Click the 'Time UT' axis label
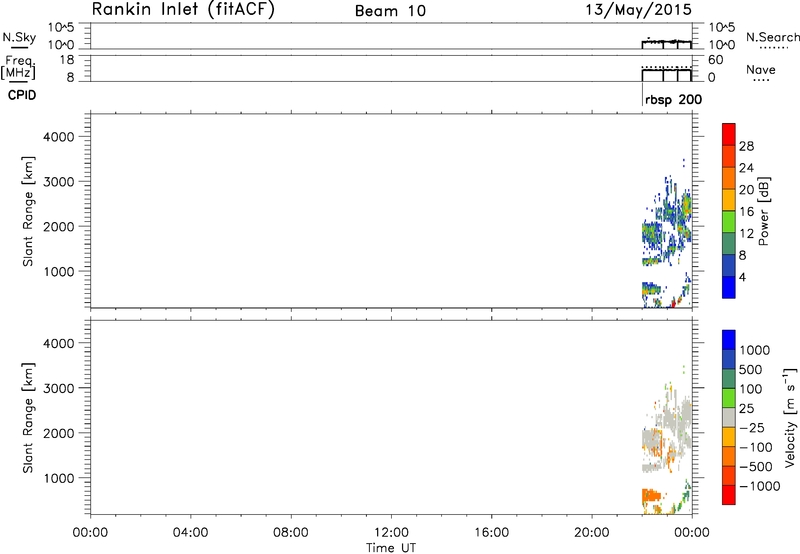 [x=391, y=548]
